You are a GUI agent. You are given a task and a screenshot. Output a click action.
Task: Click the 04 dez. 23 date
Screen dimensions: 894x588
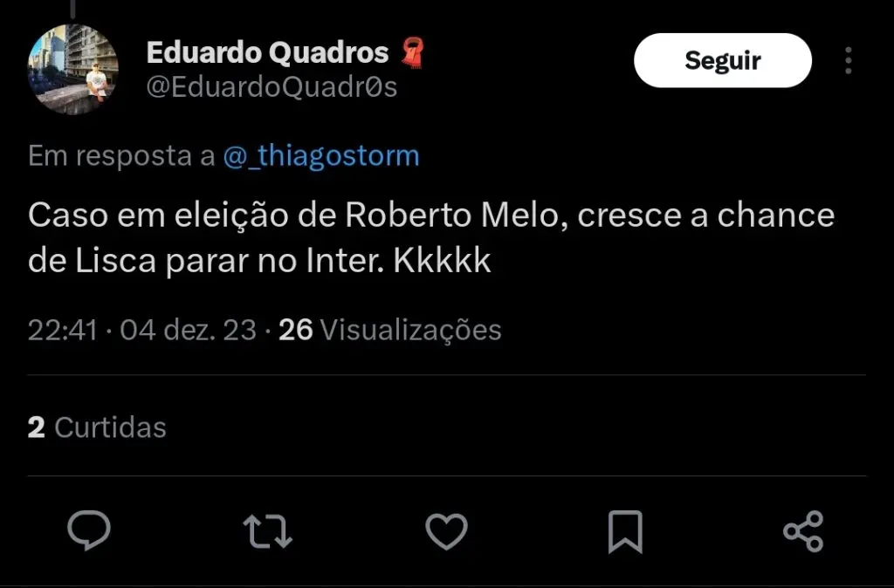tap(188, 330)
